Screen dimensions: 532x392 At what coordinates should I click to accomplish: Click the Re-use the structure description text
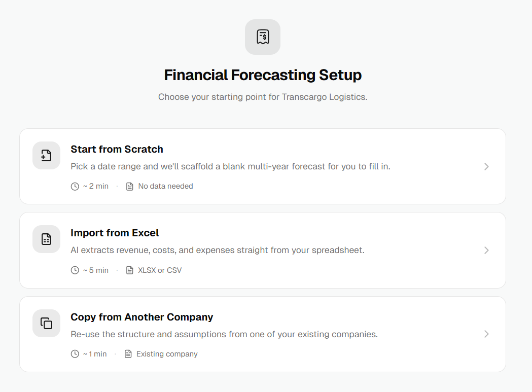pyautogui.click(x=224, y=334)
